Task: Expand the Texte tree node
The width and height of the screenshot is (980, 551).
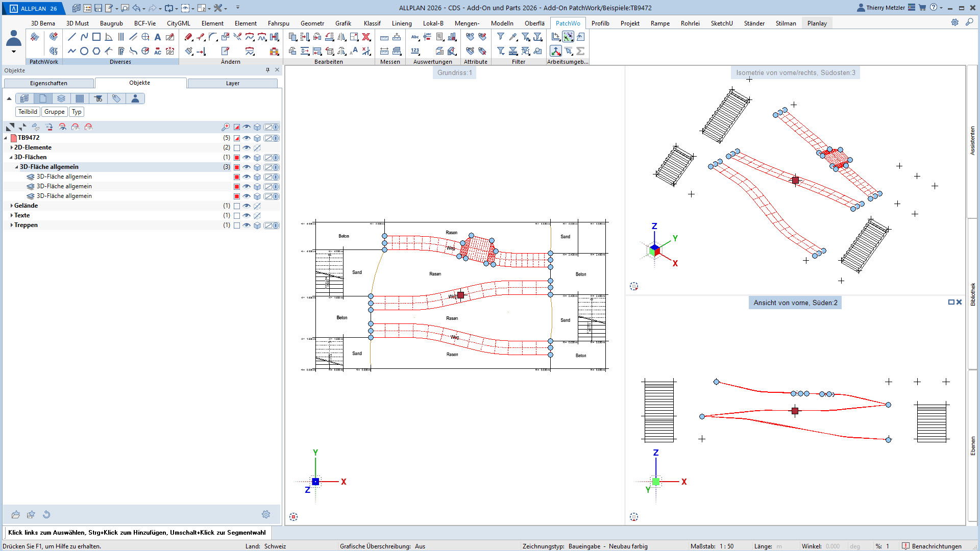Action: 11,215
